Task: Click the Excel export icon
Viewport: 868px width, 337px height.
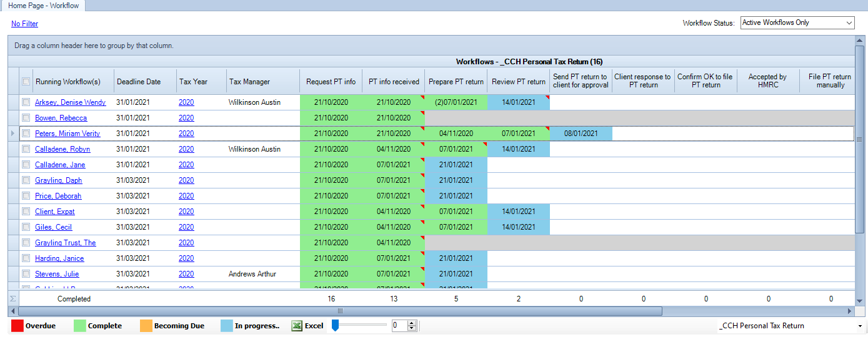Action: click(x=297, y=326)
